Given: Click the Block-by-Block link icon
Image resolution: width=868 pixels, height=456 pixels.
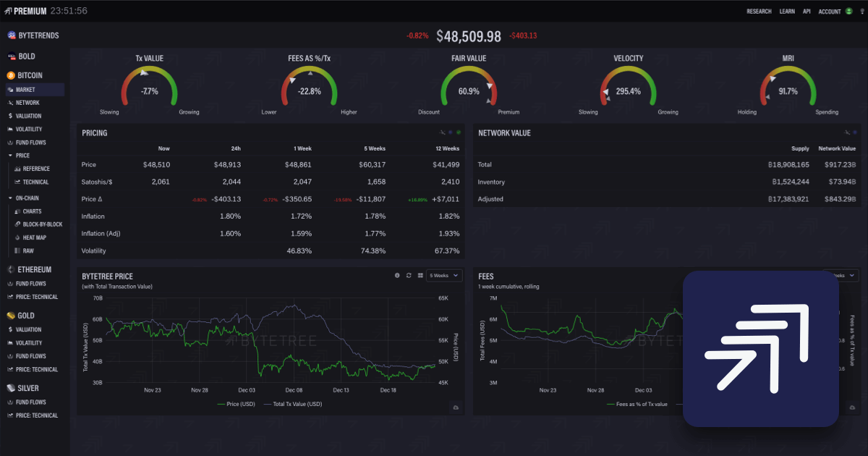Looking at the screenshot, I should 17,224.
